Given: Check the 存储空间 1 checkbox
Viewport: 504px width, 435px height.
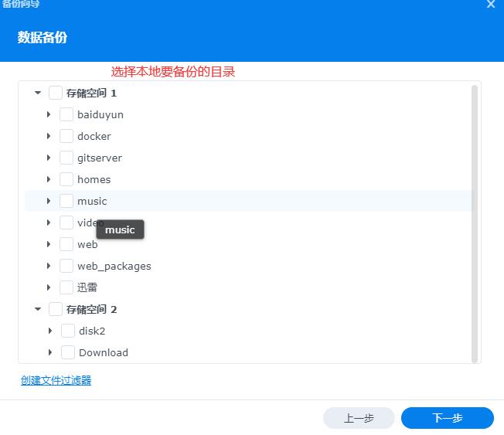Looking at the screenshot, I should (56, 93).
